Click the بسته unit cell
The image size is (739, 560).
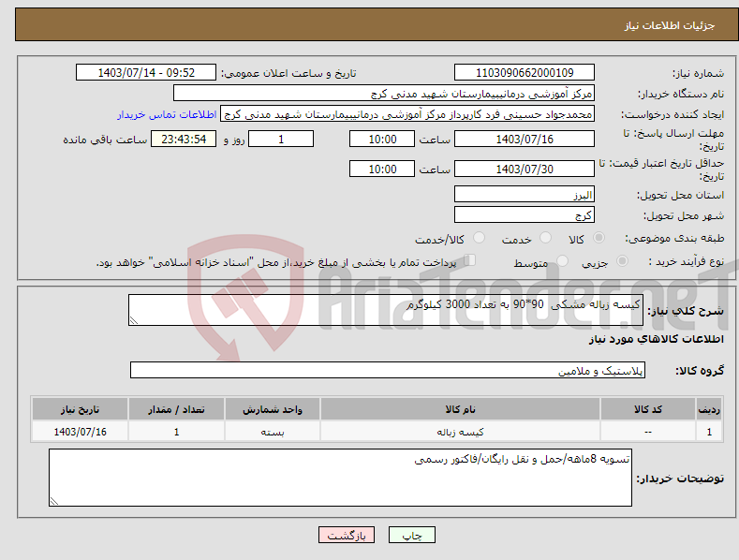click(x=273, y=432)
